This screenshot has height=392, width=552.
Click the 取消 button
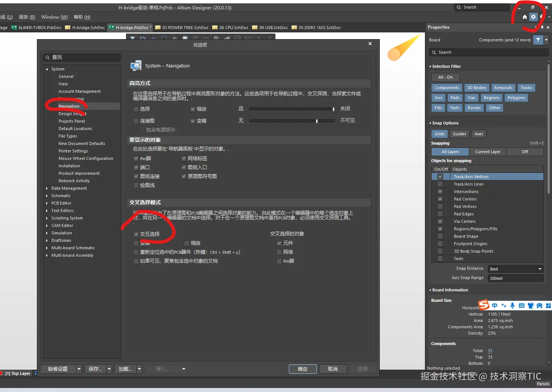[x=333, y=369]
